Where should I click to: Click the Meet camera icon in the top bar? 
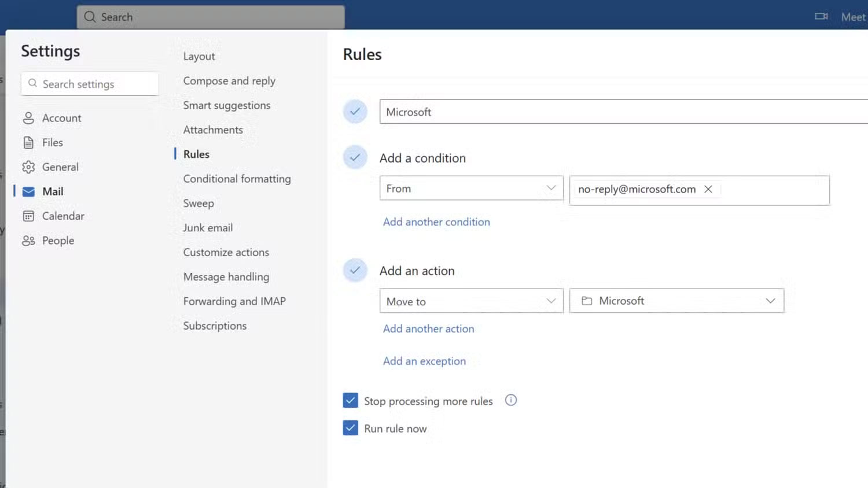pos(821,17)
